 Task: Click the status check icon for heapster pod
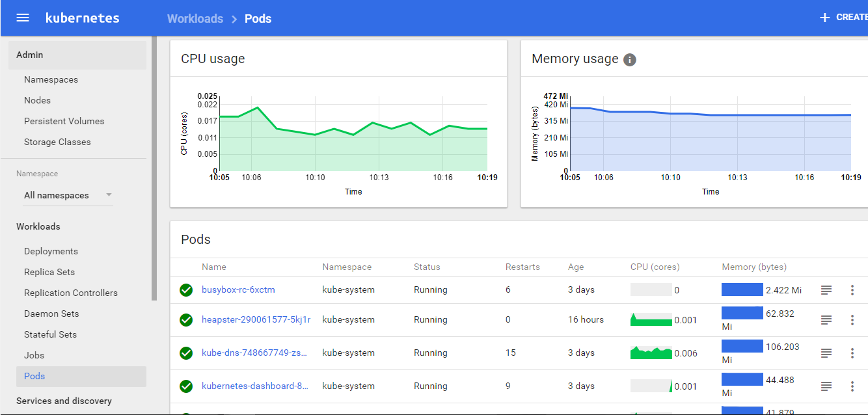[186, 320]
